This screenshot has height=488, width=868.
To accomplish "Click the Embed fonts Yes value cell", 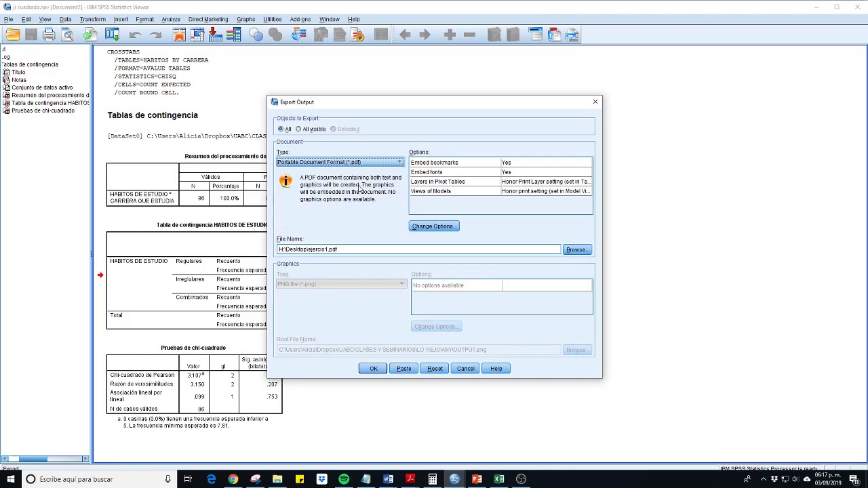I will [546, 172].
